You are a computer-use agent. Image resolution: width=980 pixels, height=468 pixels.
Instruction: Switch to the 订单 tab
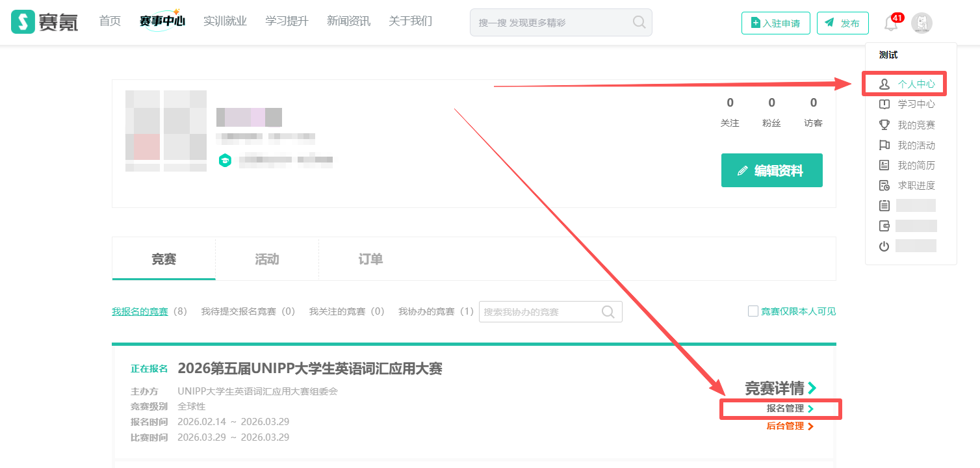[370, 259]
